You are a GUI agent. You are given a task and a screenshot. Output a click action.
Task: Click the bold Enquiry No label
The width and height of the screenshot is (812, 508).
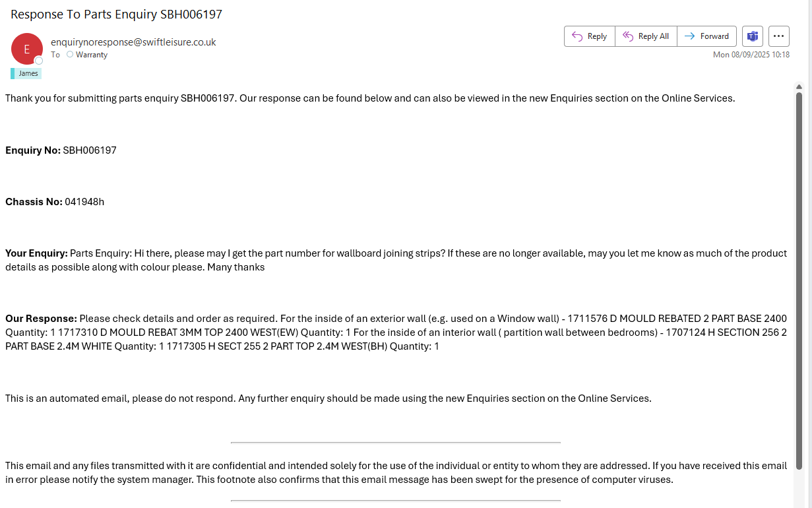[33, 150]
